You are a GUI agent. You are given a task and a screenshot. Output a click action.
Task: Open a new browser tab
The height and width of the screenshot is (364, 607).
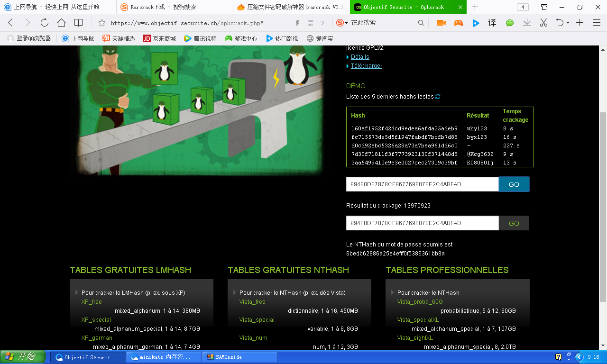[475, 7]
